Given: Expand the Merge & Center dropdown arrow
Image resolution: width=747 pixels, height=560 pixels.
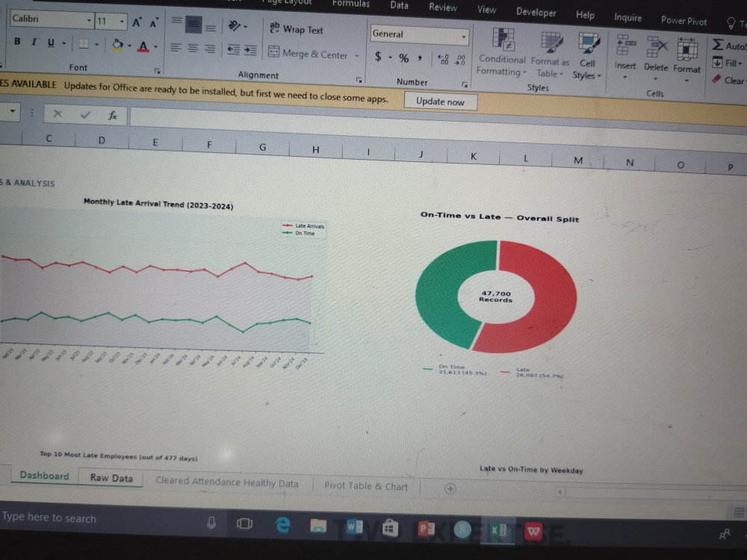Looking at the screenshot, I should tap(357, 56).
